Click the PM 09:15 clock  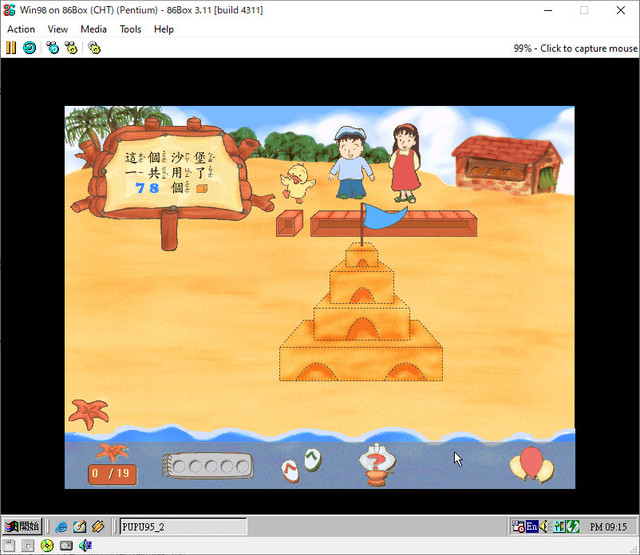(608, 527)
